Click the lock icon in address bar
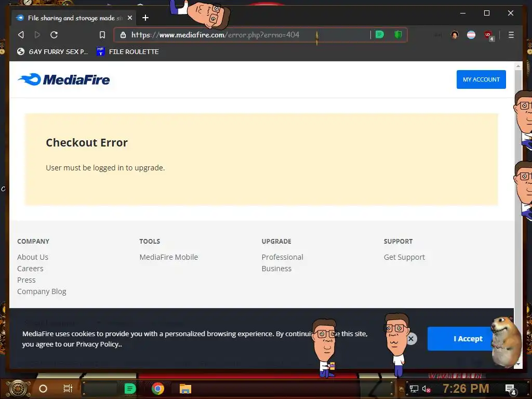Image resolution: width=532 pixels, height=399 pixels. point(123,35)
